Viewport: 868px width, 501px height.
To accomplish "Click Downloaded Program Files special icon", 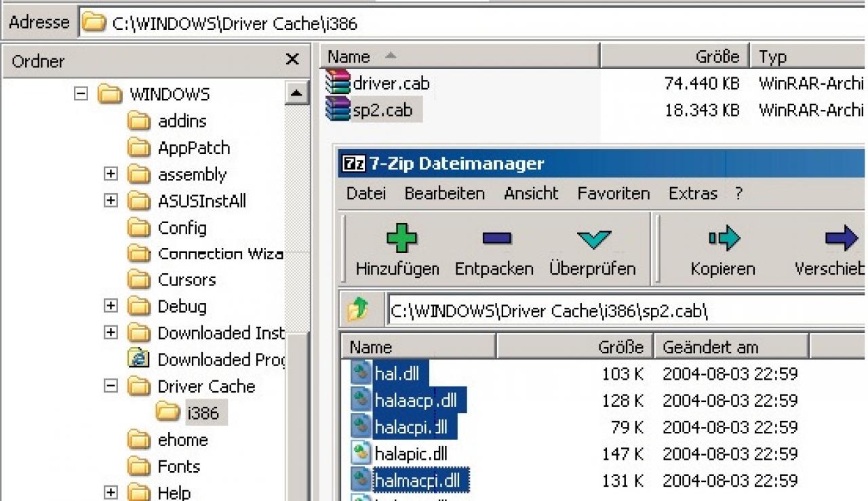I will point(139,359).
